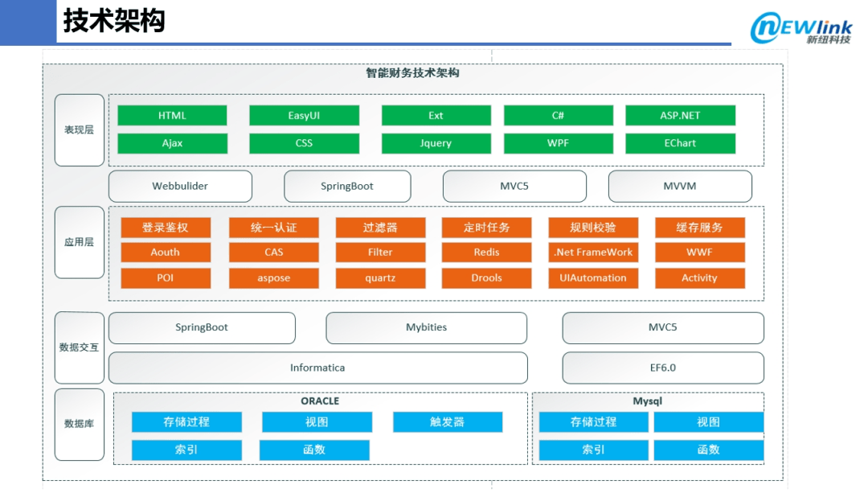Select the Mybities box
This screenshot has width=868, height=493.
tap(426, 328)
